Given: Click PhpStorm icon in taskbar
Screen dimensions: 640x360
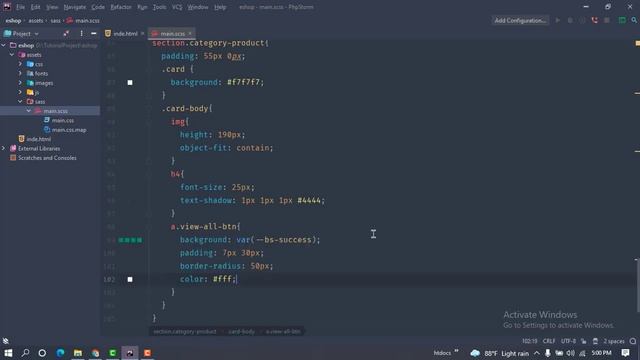Looking at the screenshot, I should 130,353.
